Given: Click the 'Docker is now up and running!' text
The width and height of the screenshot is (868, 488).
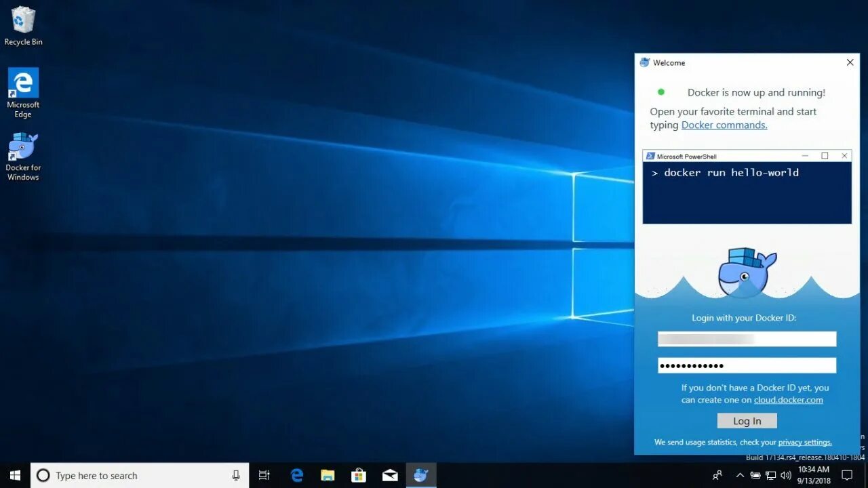Looking at the screenshot, I should [756, 92].
